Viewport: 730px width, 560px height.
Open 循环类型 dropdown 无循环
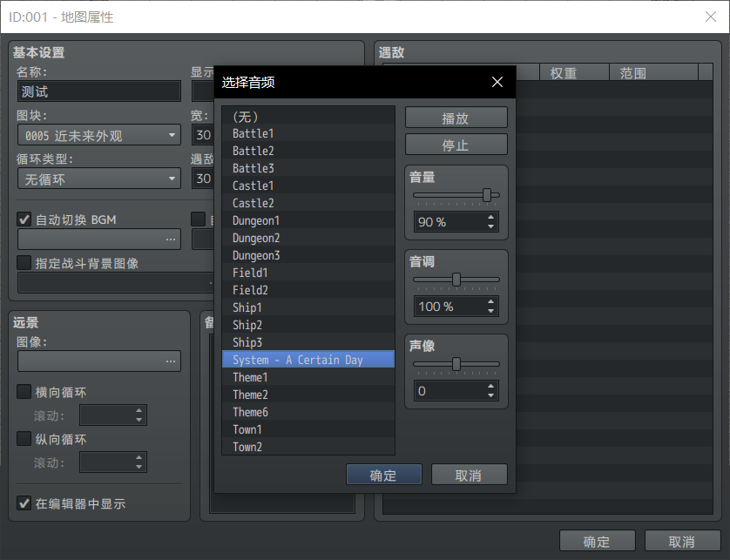pos(99,179)
